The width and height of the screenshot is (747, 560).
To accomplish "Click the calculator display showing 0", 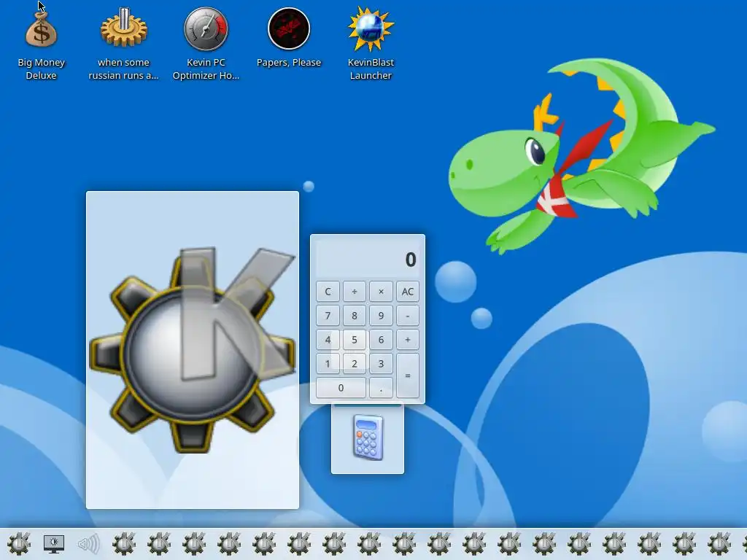I will (x=368, y=260).
